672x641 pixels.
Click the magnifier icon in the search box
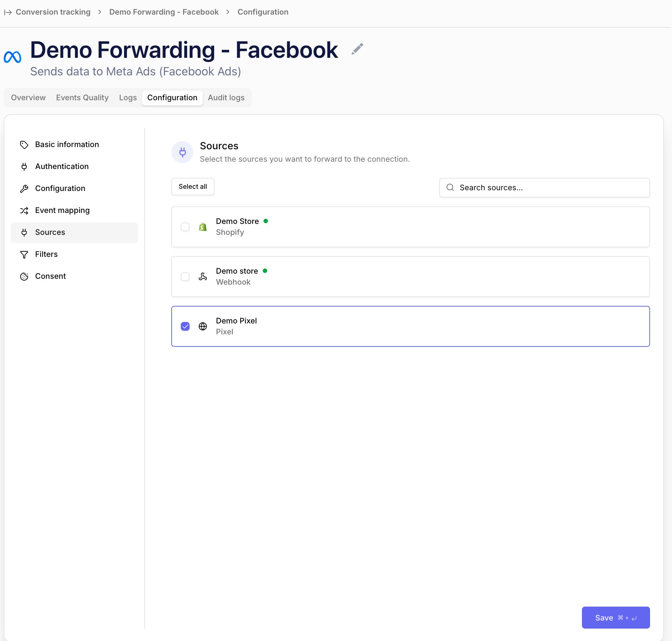tap(450, 188)
